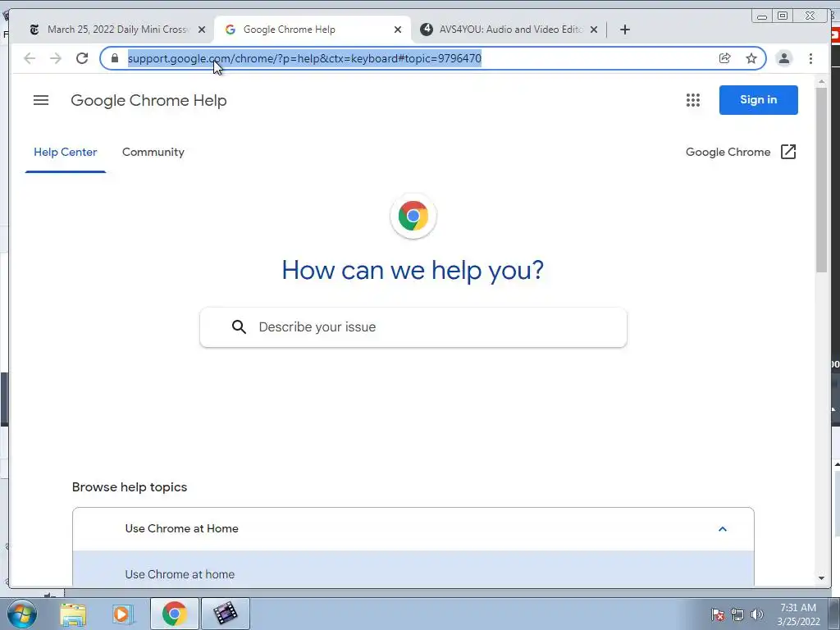Reload the page with the refresh icon
The height and width of the screenshot is (630, 840).
(x=82, y=58)
